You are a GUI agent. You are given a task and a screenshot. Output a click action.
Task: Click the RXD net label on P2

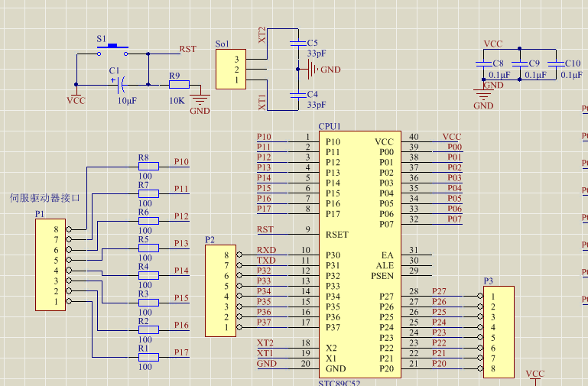click(266, 250)
